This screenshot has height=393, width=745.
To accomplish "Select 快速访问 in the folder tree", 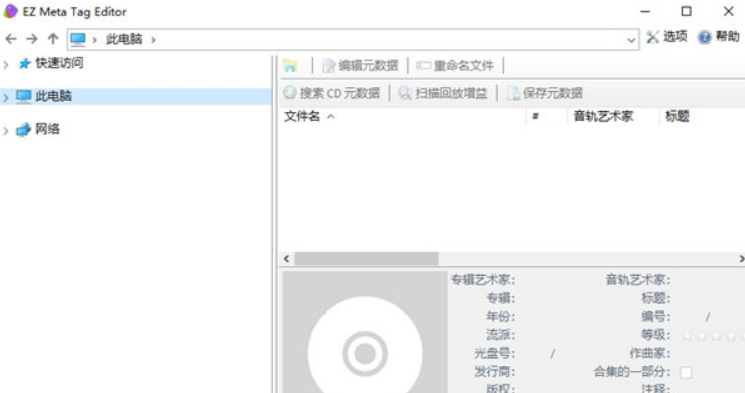I will coord(59,63).
